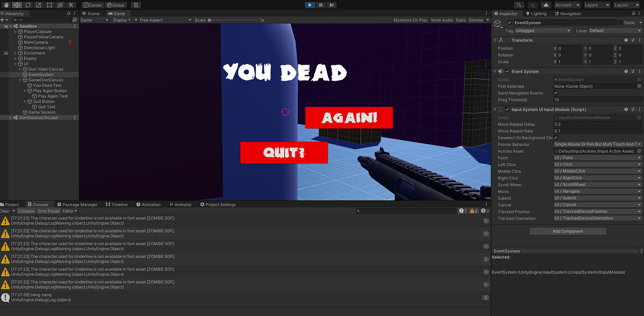The height and width of the screenshot is (316, 644).
Task: Toggle Mute Audio in Game view
Action: pyautogui.click(x=442, y=20)
